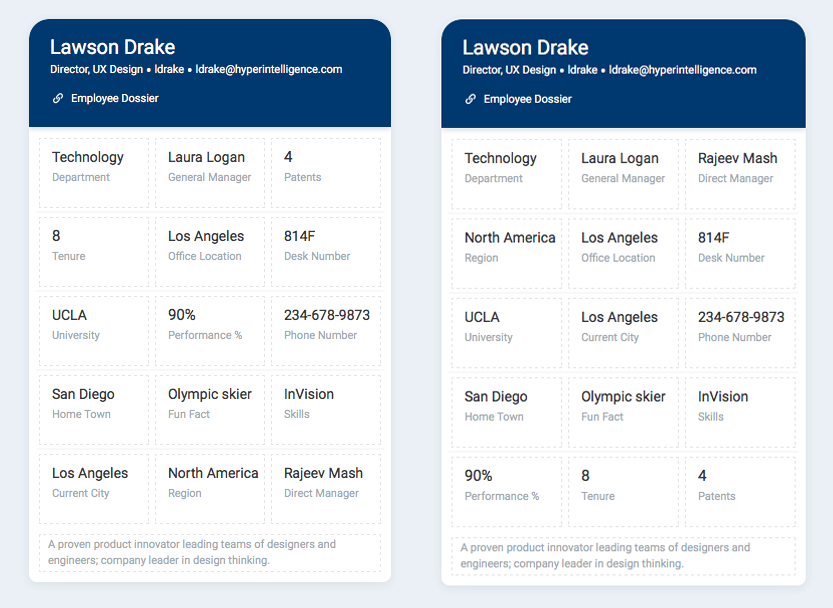Click the Lawson Drake header name
Screen dimensions: 833x608
(x=112, y=47)
